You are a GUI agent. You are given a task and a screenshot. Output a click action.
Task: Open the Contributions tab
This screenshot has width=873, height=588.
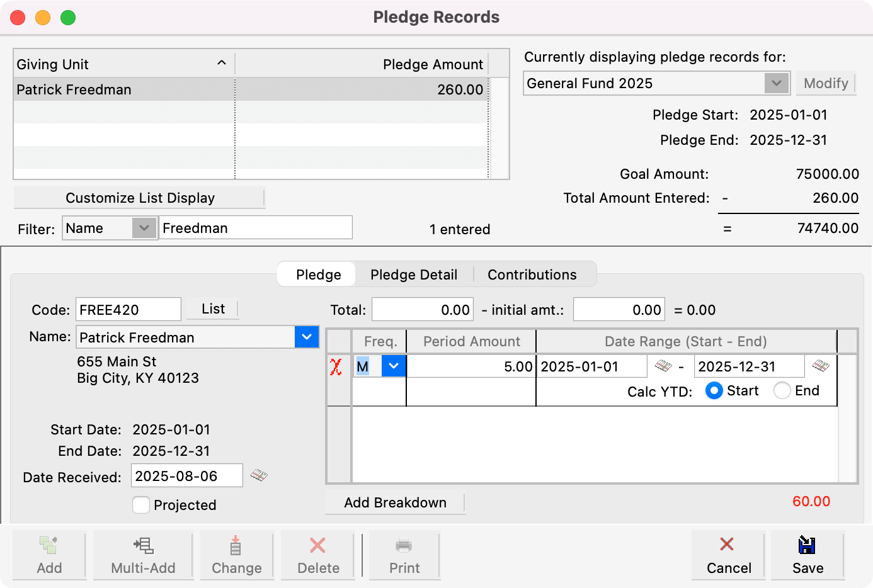(532, 274)
